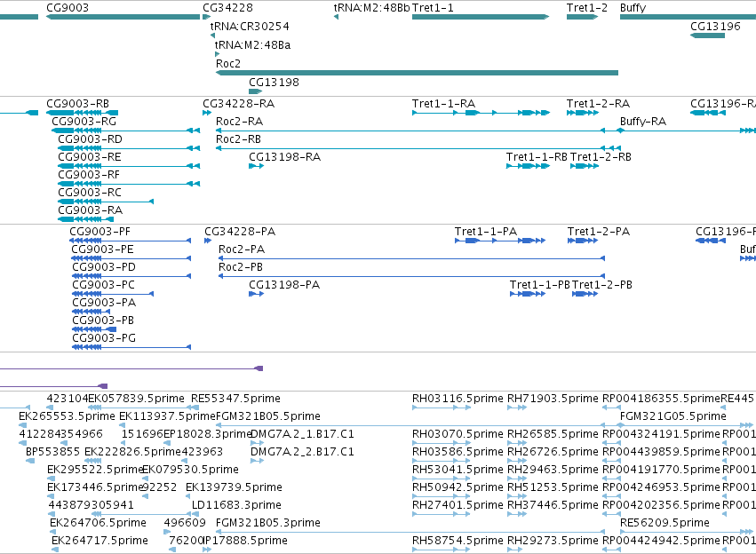Click the Roc2-PB protein label
Viewport: 756px width, 554px height.
(241, 267)
